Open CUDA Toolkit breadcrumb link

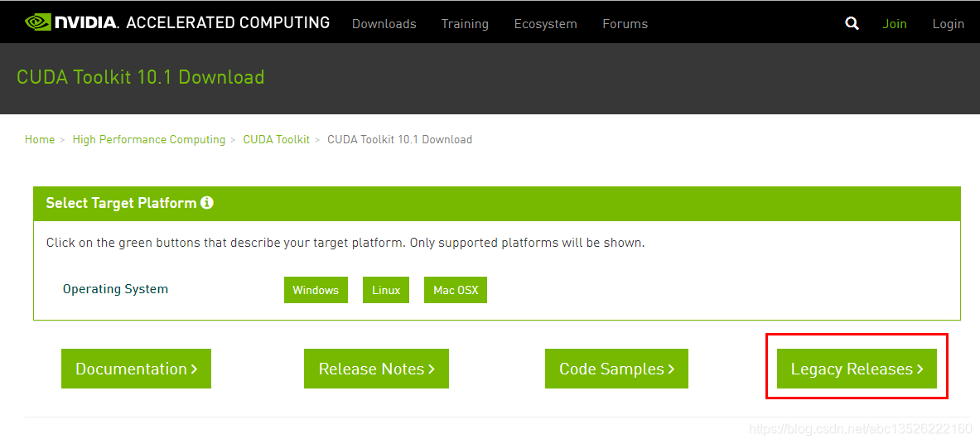pos(276,139)
